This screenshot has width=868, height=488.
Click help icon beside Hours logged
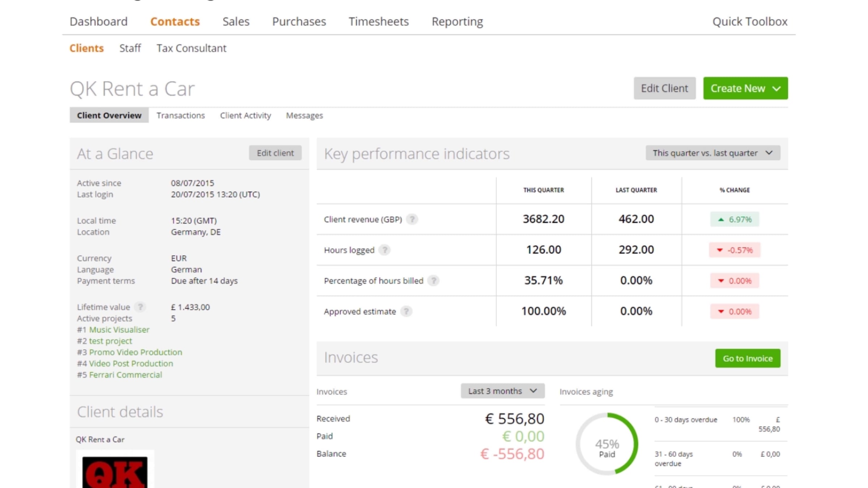(x=384, y=250)
